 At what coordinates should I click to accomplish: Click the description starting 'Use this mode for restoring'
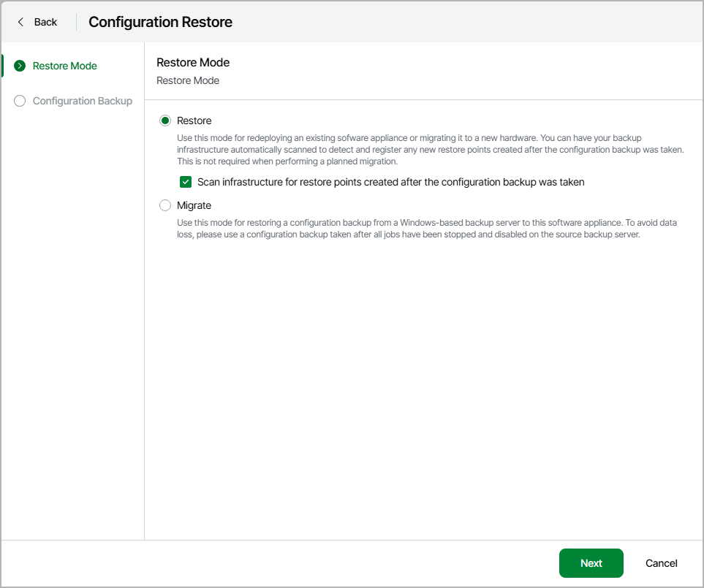pyautogui.click(x=426, y=229)
